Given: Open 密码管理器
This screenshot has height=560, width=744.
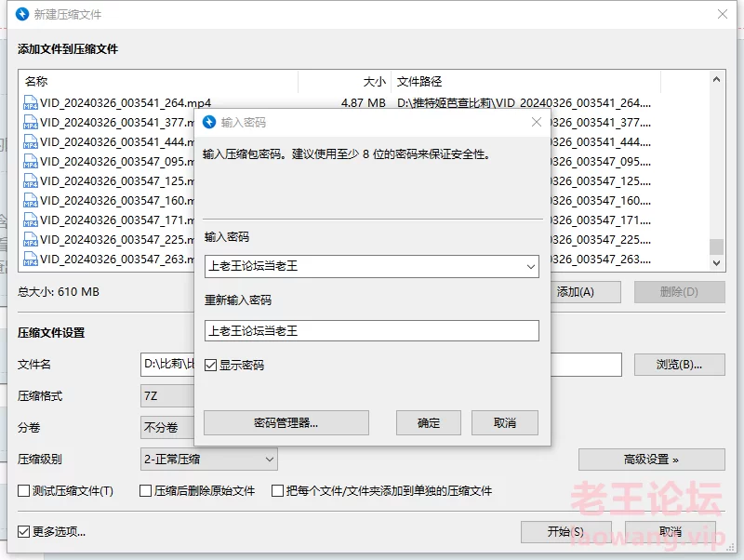Looking at the screenshot, I should [286, 422].
